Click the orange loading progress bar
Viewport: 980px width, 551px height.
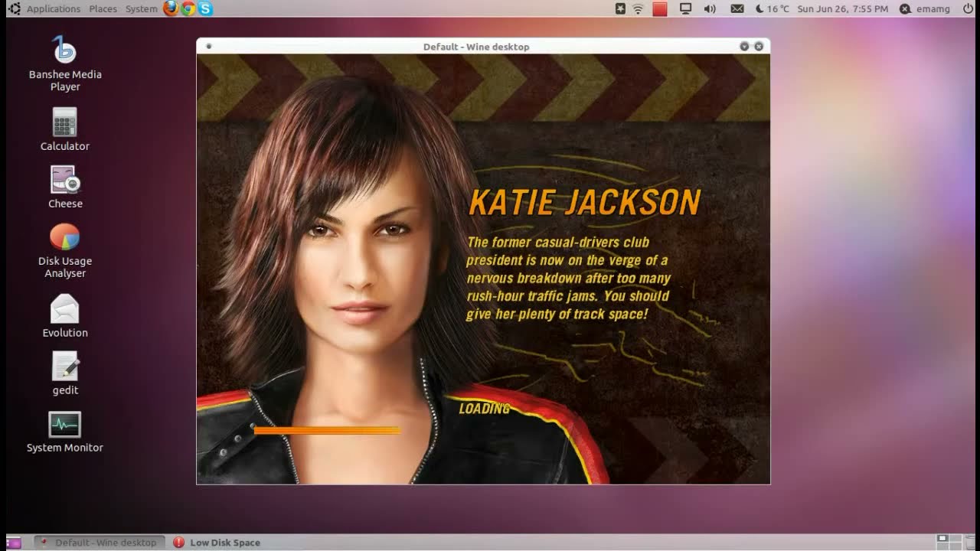(327, 431)
